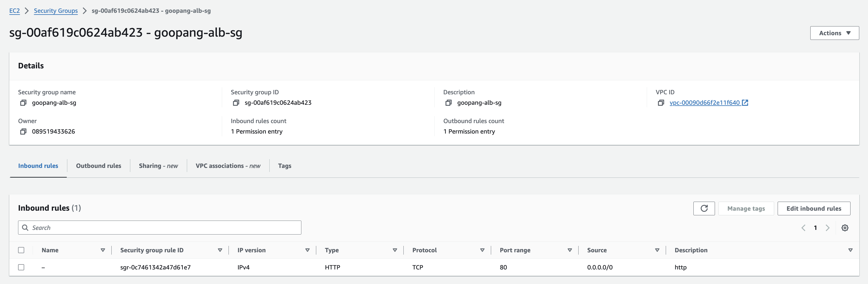Open the VPC associations - new tab
Image resolution: width=868 pixels, height=284 pixels.
click(228, 166)
